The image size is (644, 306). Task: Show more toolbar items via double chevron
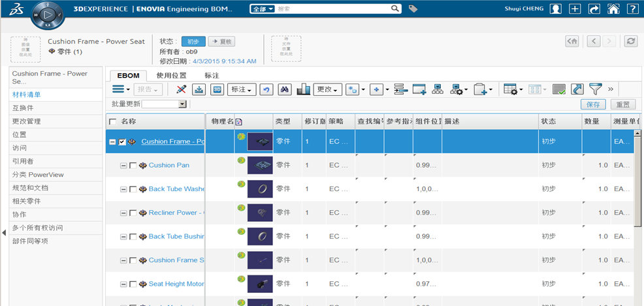tap(610, 89)
